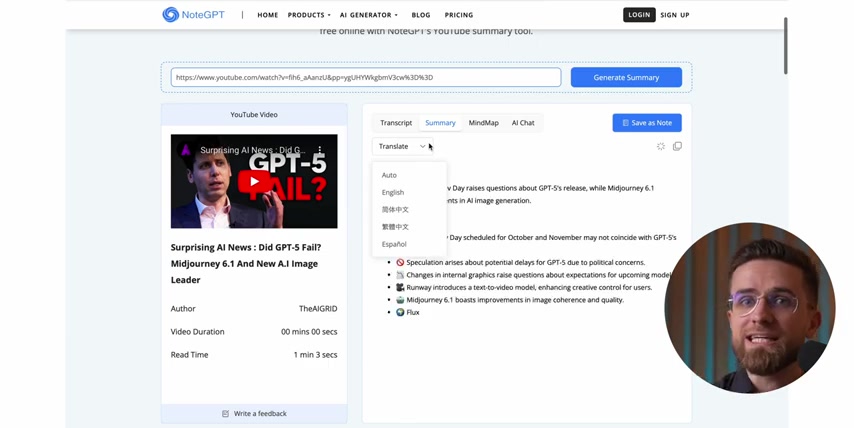Click the Sign Up link

click(x=675, y=15)
